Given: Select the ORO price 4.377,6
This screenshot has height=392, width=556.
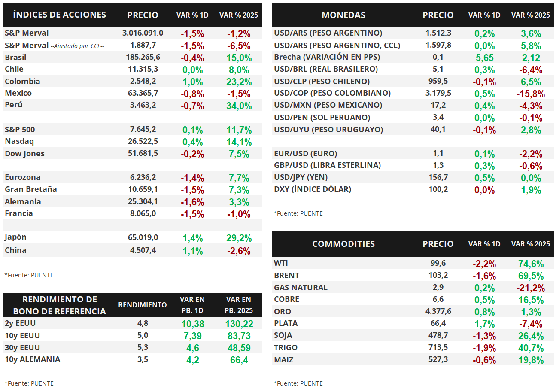Looking at the screenshot, I should tap(438, 311).
